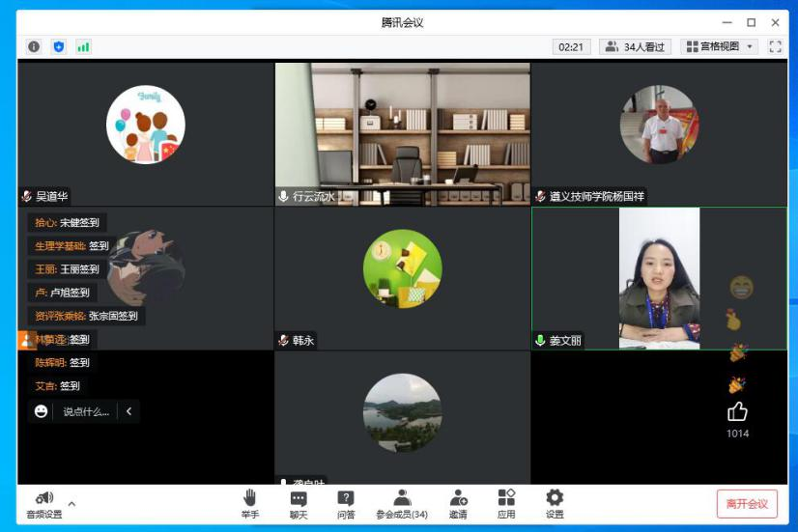Maximize the 腾讯会议 window

(752, 22)
